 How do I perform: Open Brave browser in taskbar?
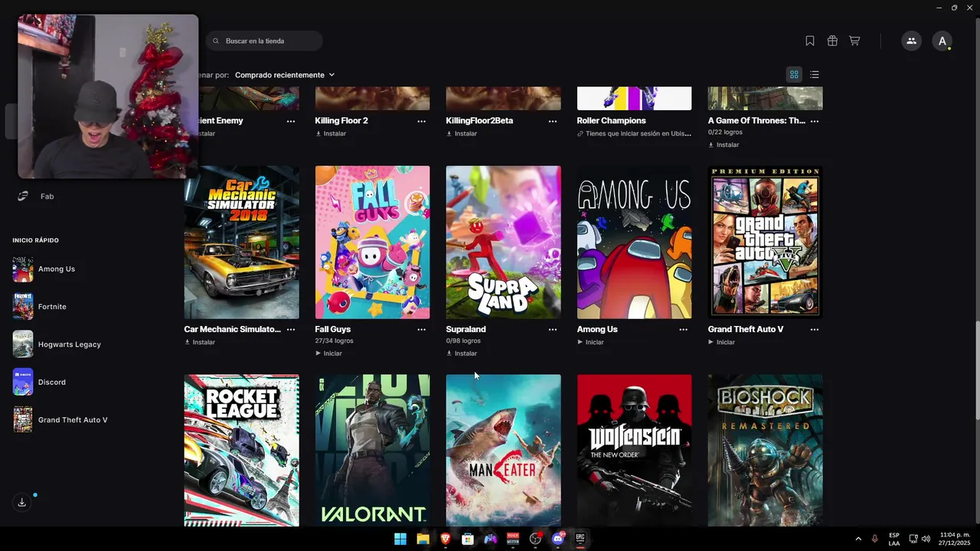tap(446, 539)
